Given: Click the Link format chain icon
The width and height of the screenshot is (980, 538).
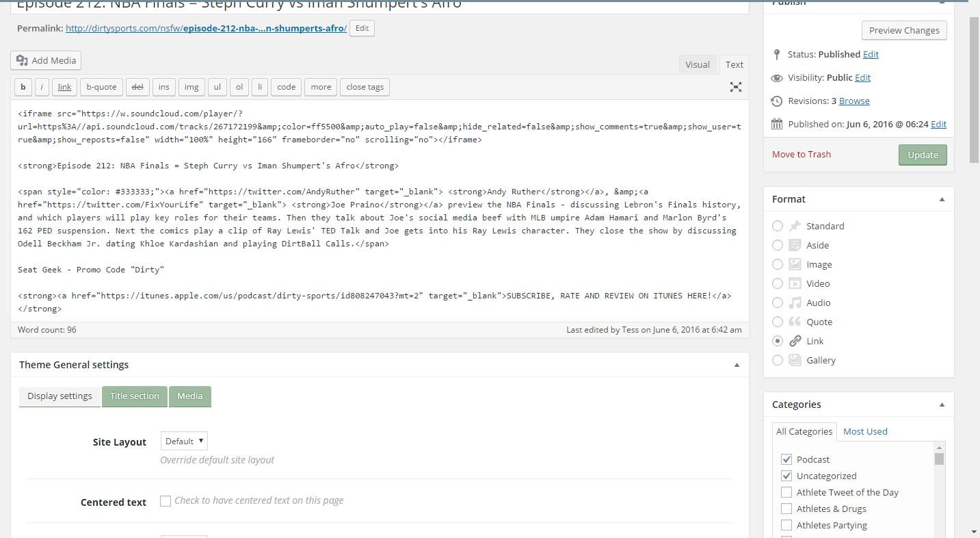Looking at the screenshot, I should (x=795, y=341).
